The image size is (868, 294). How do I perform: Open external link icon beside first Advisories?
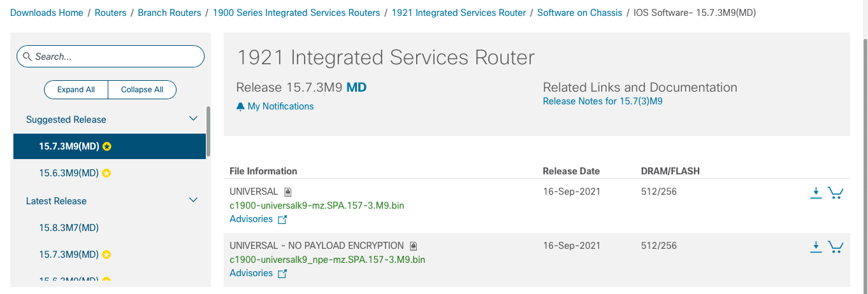282,220
